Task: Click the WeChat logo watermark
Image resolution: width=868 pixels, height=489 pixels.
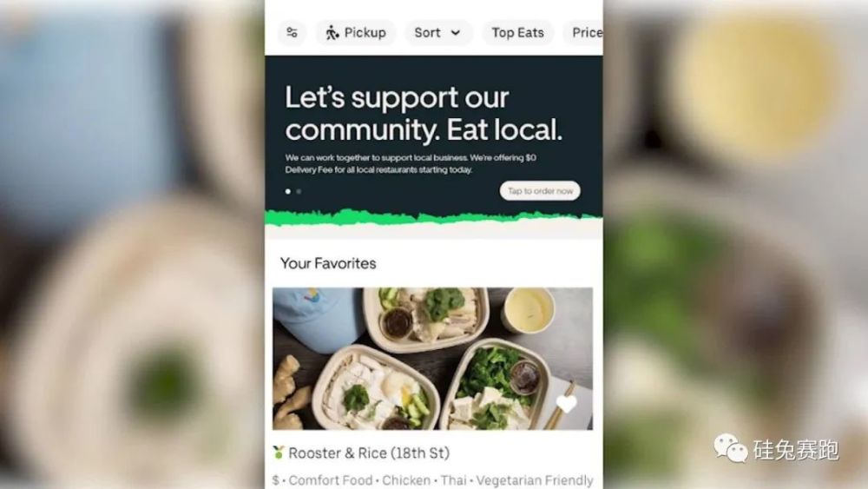Action: 730,447
